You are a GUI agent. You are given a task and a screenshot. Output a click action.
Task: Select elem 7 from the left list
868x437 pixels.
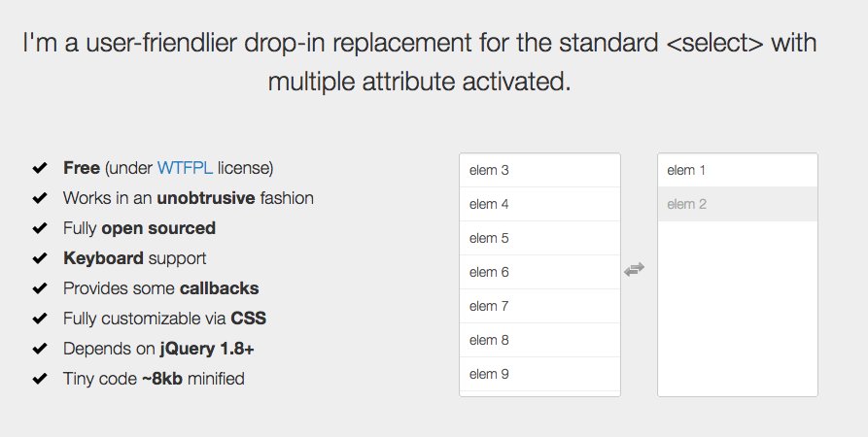539,306
